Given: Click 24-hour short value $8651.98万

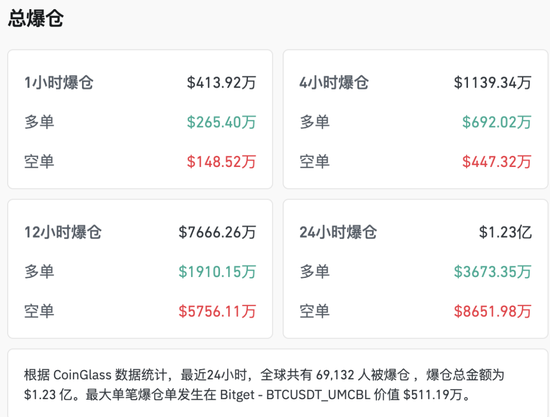Looking at the screenshot, I should (x=493, y=311).
